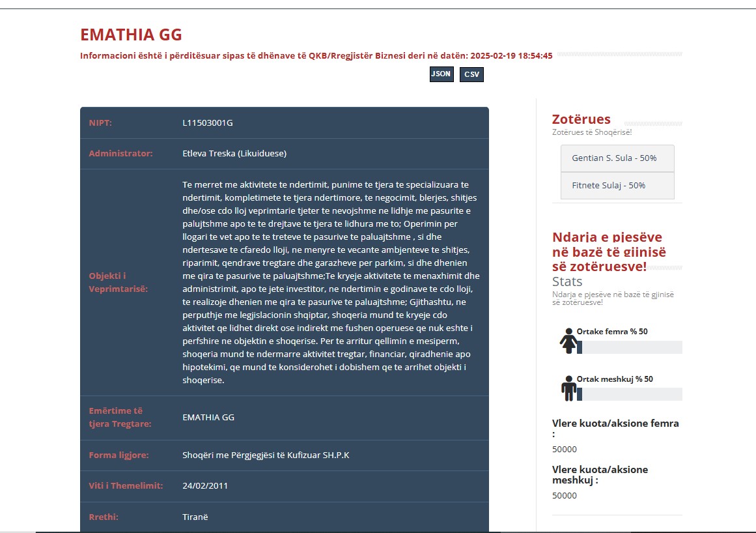The width and height of the screenshot is (756, 533).
Task: Open owner Fitnete Sulaj - 50%
Action: [617, 186]
